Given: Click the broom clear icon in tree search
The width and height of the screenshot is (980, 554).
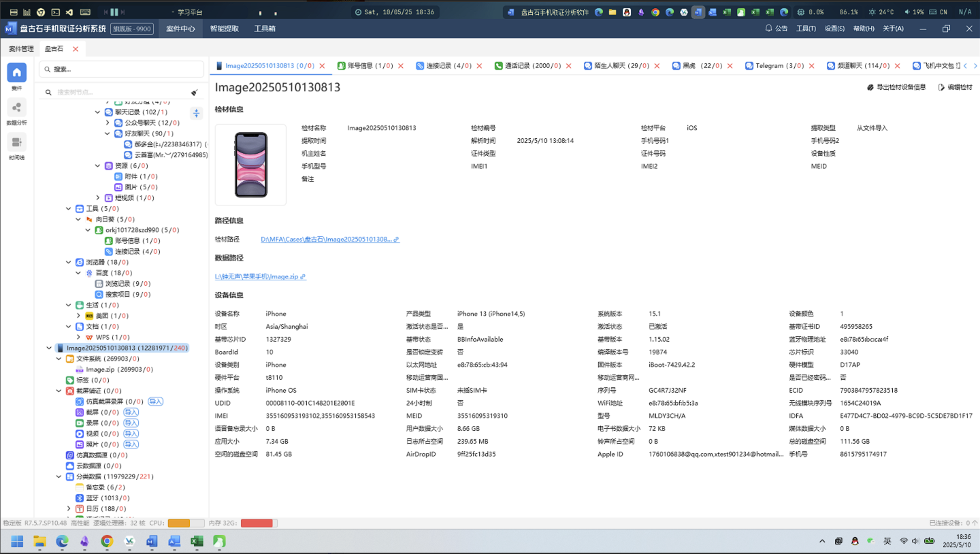Looking at the screenshot, I should 195,93.
